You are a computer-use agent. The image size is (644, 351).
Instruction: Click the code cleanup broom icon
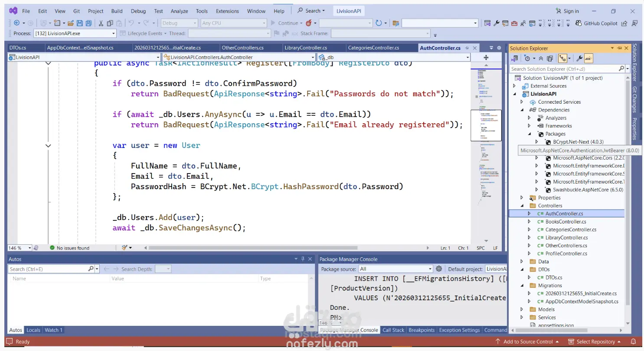(125, 248)
